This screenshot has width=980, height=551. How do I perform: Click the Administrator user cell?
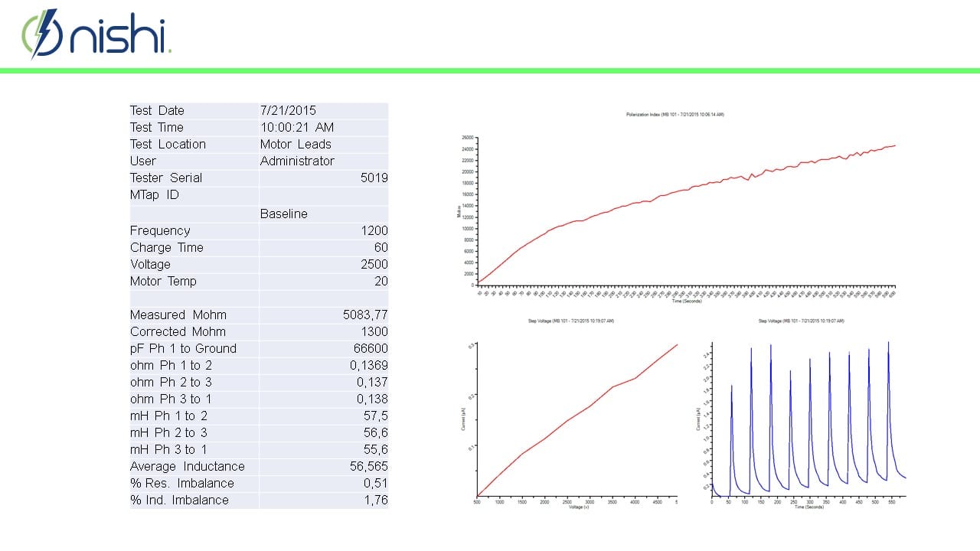[297, 161]
